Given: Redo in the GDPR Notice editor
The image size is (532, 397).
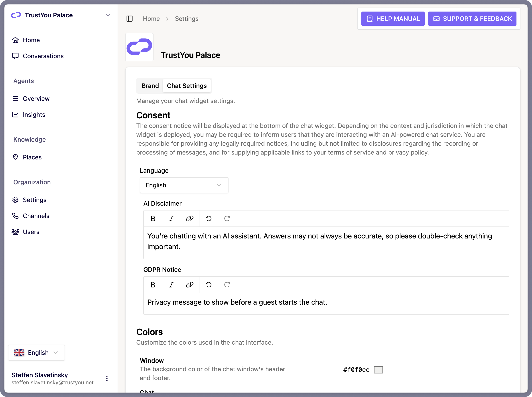Looking at the screenshot, I should (x=227, y=284).
